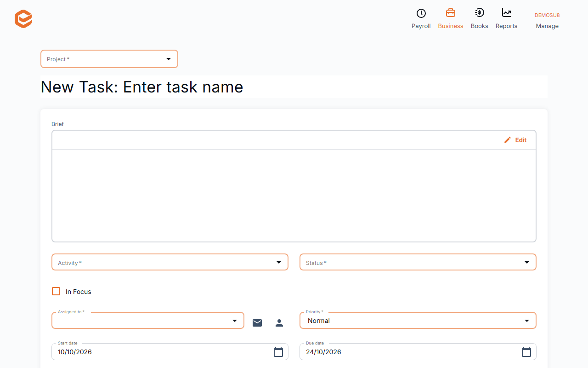This screenshot has width=588, height=368.
Task: Click the task name heading field
Action: tap(294, 87)
